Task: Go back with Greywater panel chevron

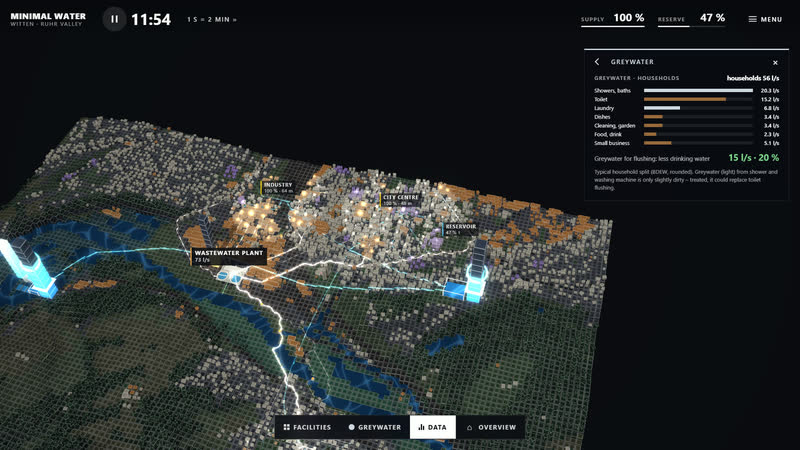Action: click(597, 62)
